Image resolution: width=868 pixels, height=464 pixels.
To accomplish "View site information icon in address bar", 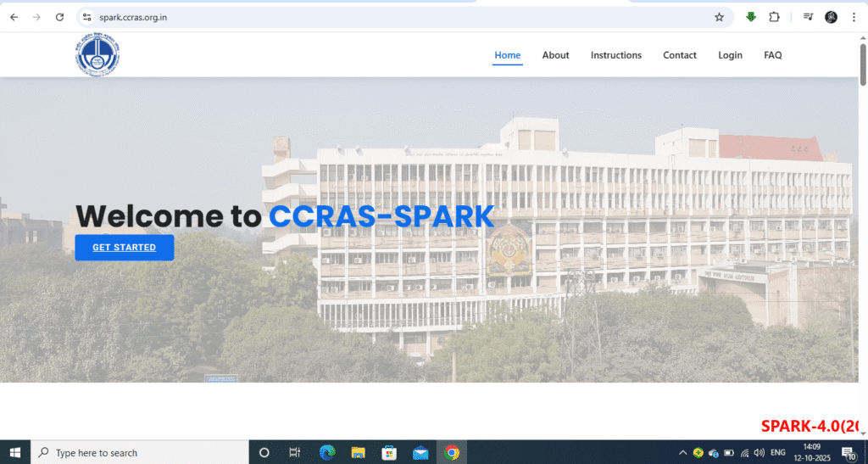I will pyautogui.click(x=87, y=17).
